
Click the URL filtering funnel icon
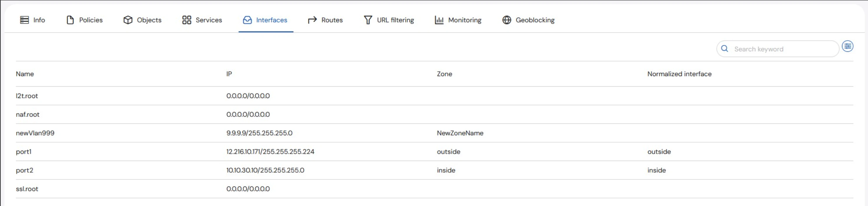click(x=368, y=20)
